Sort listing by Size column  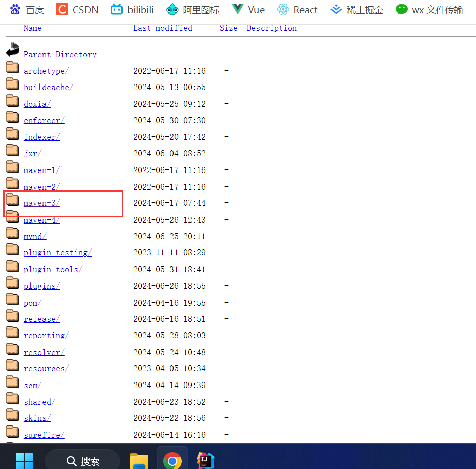pos(228,28)
